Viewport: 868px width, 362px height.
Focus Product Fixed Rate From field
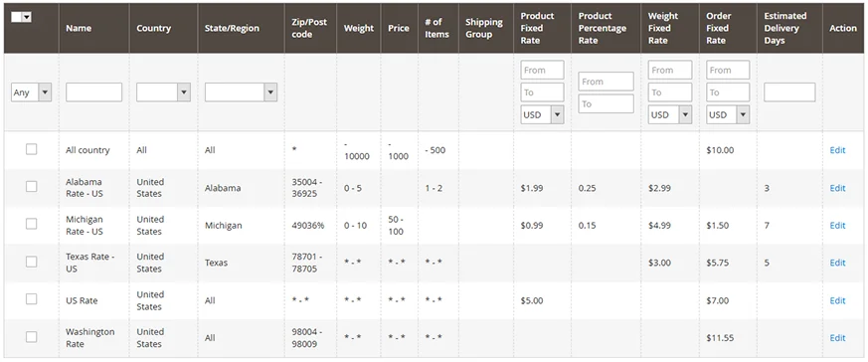pos(542,71)
